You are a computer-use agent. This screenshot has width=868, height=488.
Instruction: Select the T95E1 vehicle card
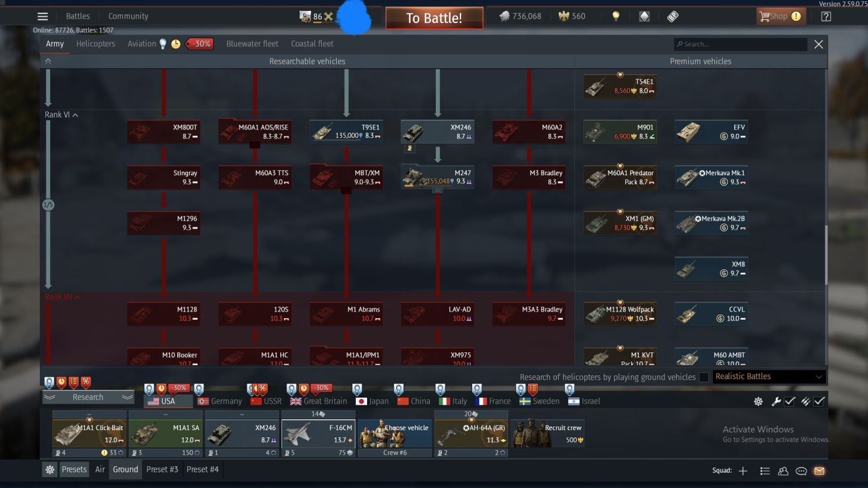click(x=346, y=131)
